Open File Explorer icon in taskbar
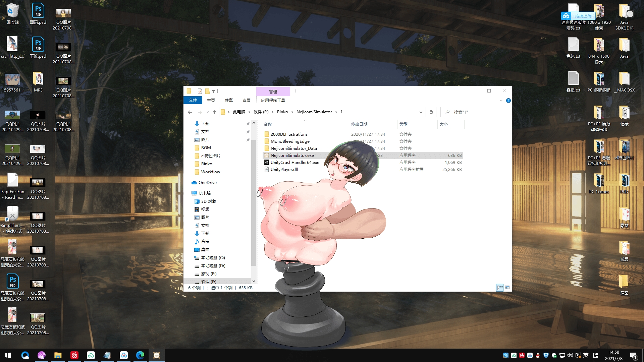This screenshot has width=644, height=362. click(x=58, y=355)
